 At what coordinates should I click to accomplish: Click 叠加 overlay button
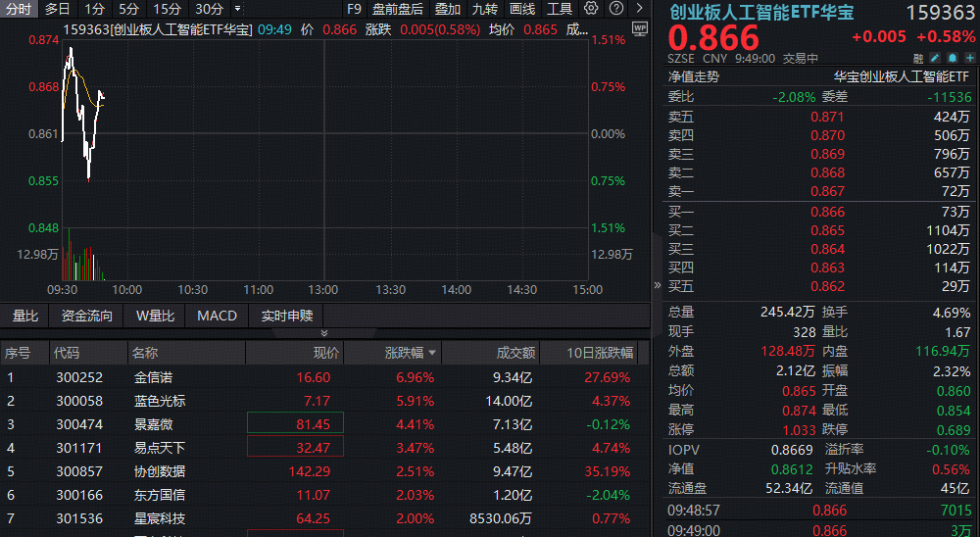coord(448,9)
